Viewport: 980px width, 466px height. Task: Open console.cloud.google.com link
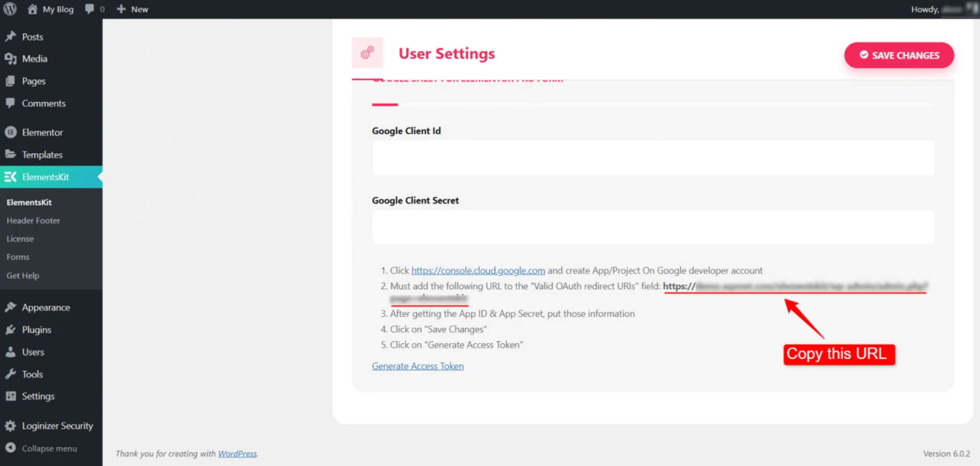pos(478,271)
